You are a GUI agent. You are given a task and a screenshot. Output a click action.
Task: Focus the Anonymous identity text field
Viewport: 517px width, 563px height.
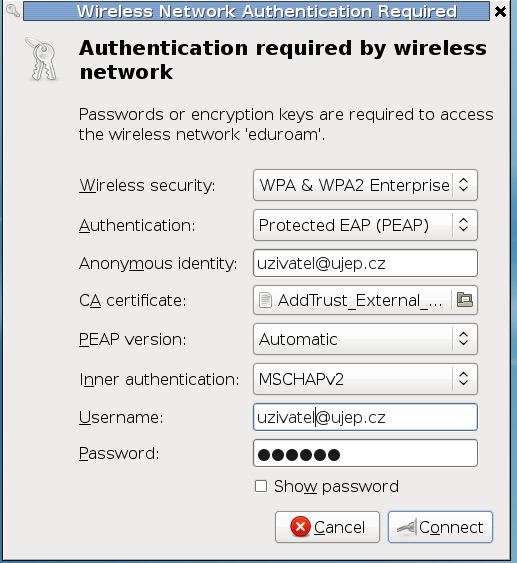tap(365, 263)
